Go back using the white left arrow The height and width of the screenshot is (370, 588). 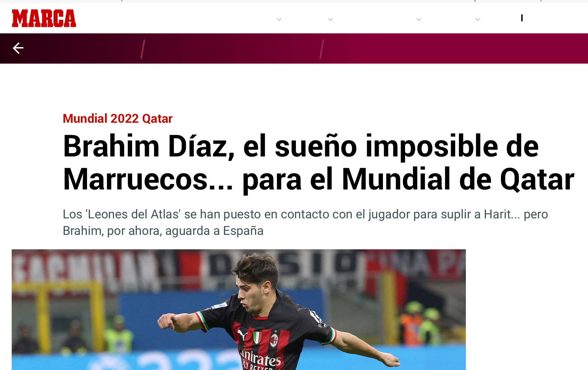pos(18,48)
